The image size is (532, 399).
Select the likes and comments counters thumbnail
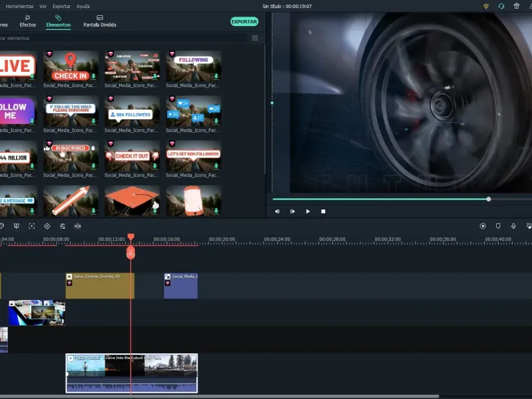coord(194,111)
